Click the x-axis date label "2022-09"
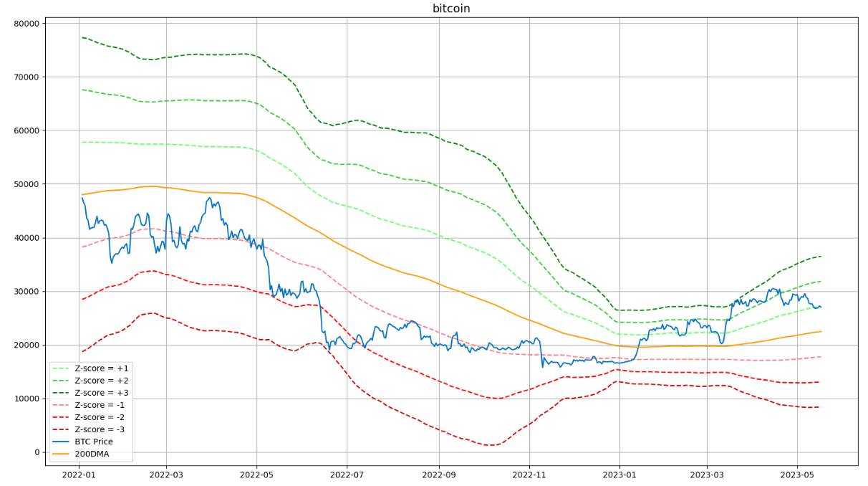868x486 pixels. pos(439,474)
